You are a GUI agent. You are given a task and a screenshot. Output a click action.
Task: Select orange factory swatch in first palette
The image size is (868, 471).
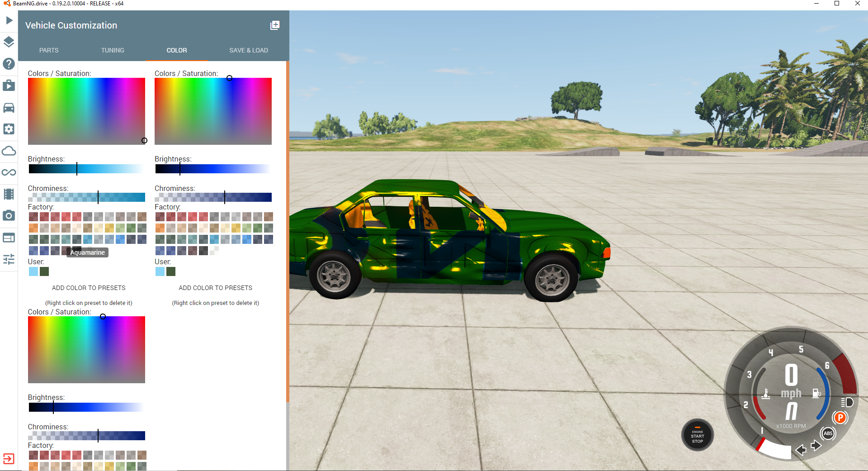(x=33, y=228)
